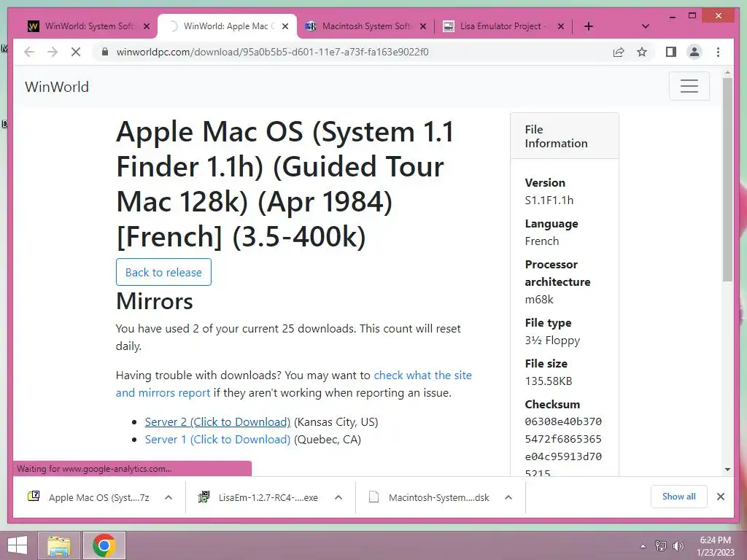Click the Mirrors heading
The width and height of the screenshot is (747, 560).
pyautogui.click(x=155, y=301)
